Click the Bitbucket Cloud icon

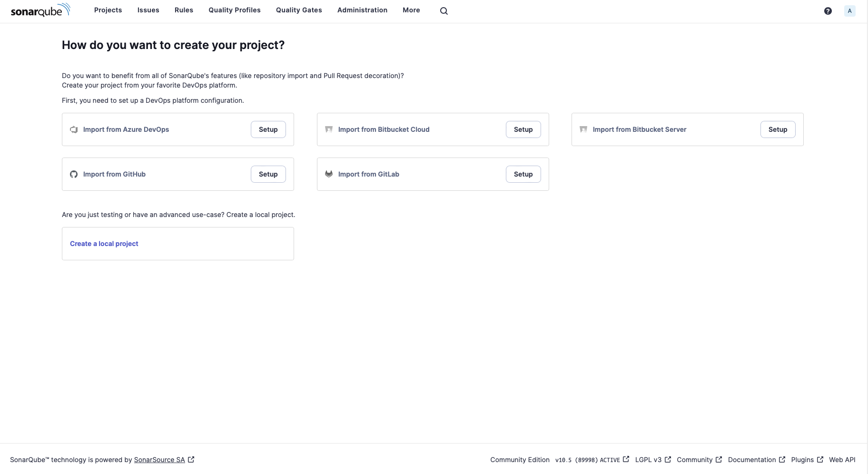click(329, 129)
